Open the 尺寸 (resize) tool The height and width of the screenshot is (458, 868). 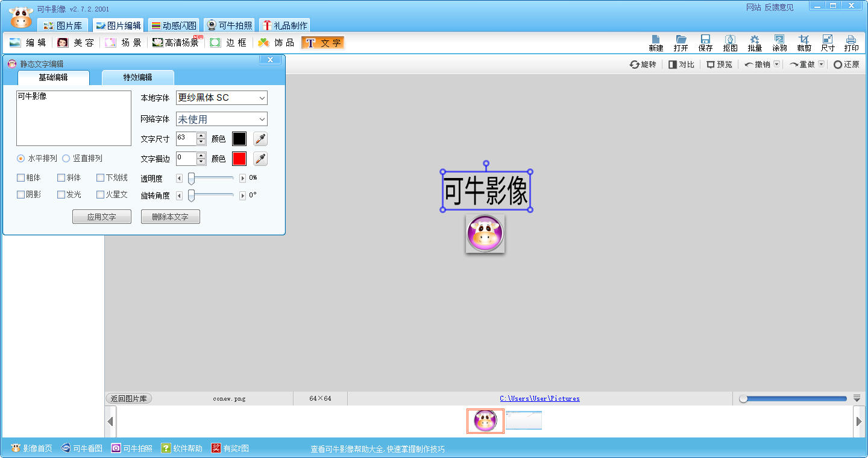828,42
